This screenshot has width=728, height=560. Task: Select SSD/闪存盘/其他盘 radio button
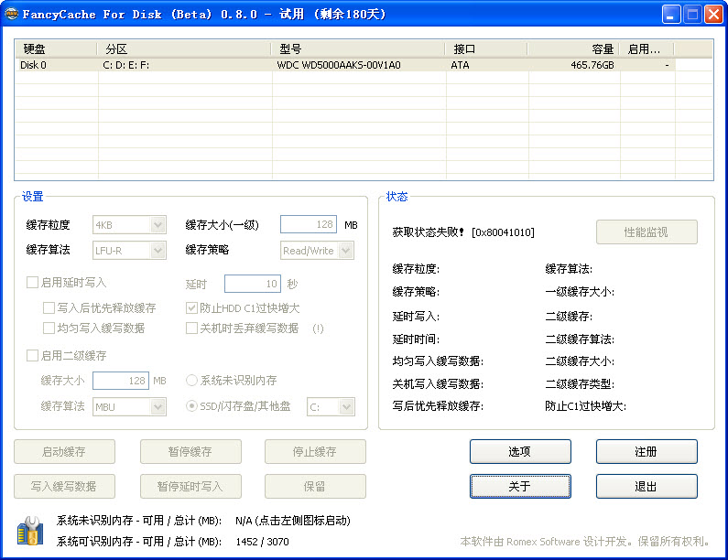(192, 405)
